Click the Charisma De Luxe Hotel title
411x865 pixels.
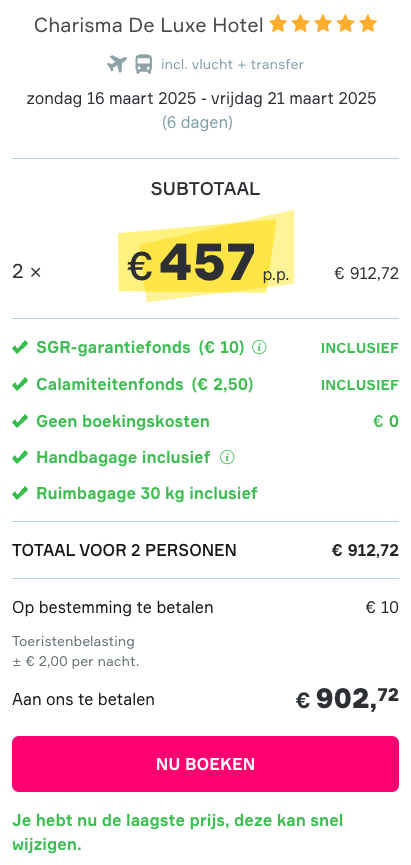point(148,25)
